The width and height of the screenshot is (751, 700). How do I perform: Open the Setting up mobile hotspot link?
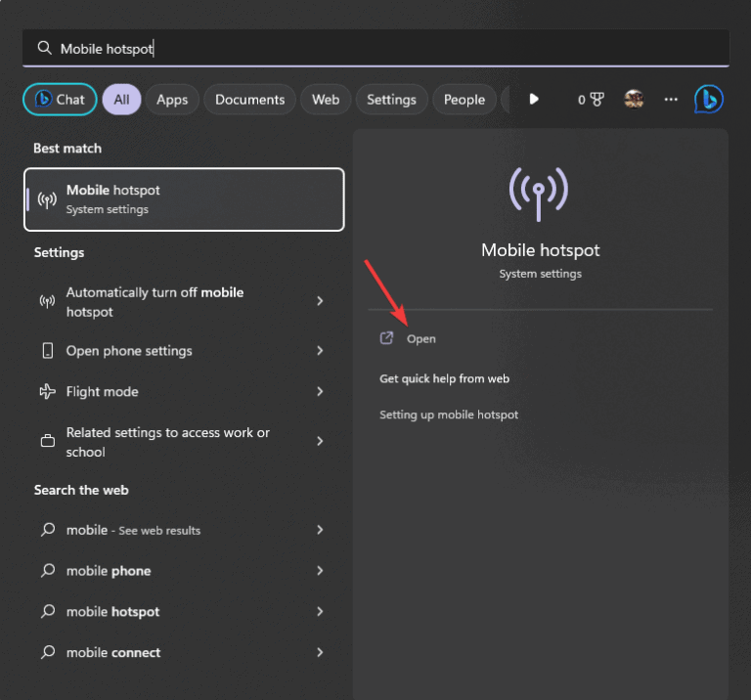coord(449,415)
